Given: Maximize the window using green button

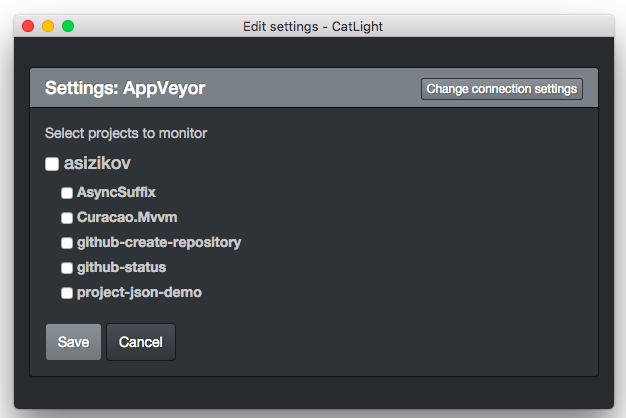Looking at the screenshot, I should tap(68, 26).
